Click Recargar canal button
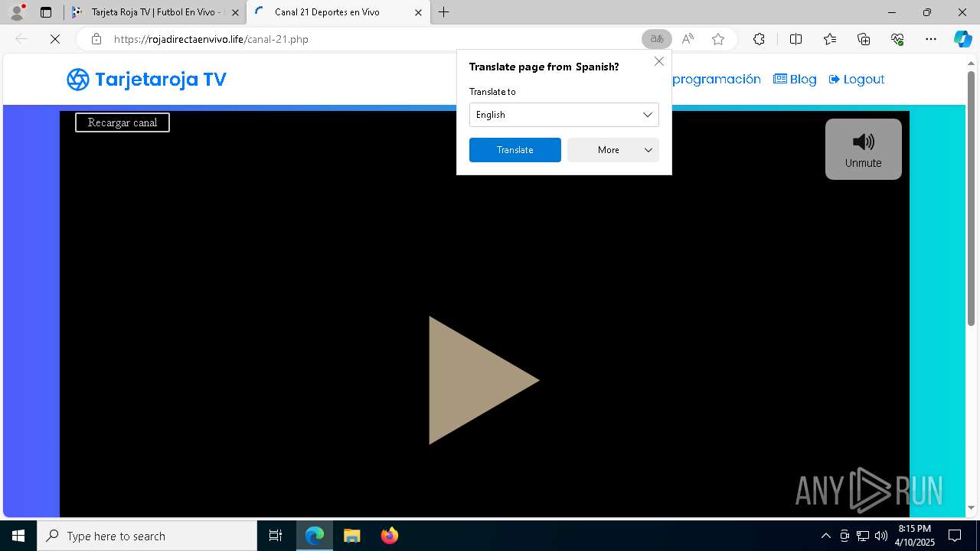This screenshot has width=980, height=551. click(122, 122)
